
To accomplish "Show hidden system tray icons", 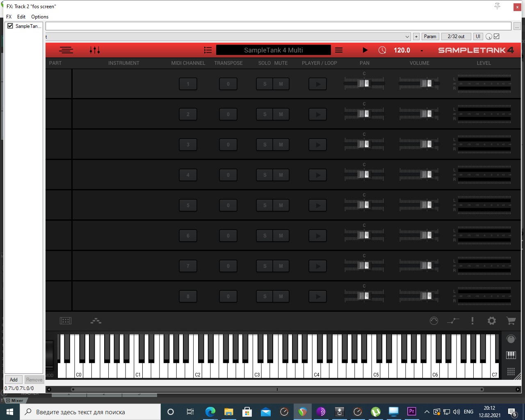I will point(427,412).
